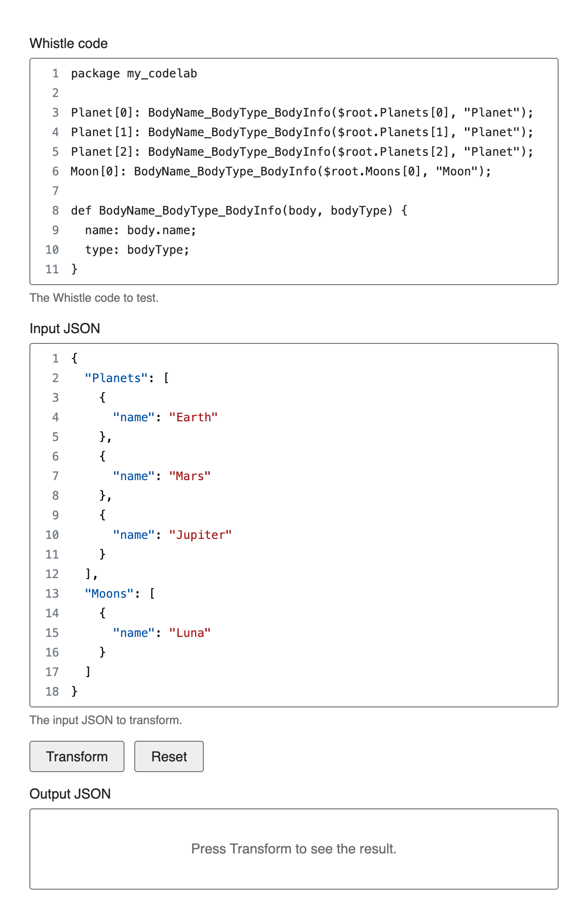Image resolution: width=588 pixels, height=923 pixels.
Task: Click the Reset button
Action: (x=169, y=756)
